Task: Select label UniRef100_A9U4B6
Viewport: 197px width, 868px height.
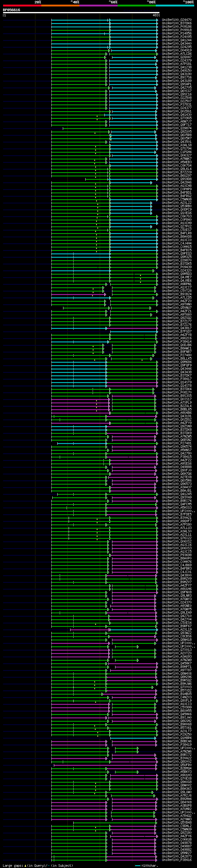Action: click(x=177, y=413)
